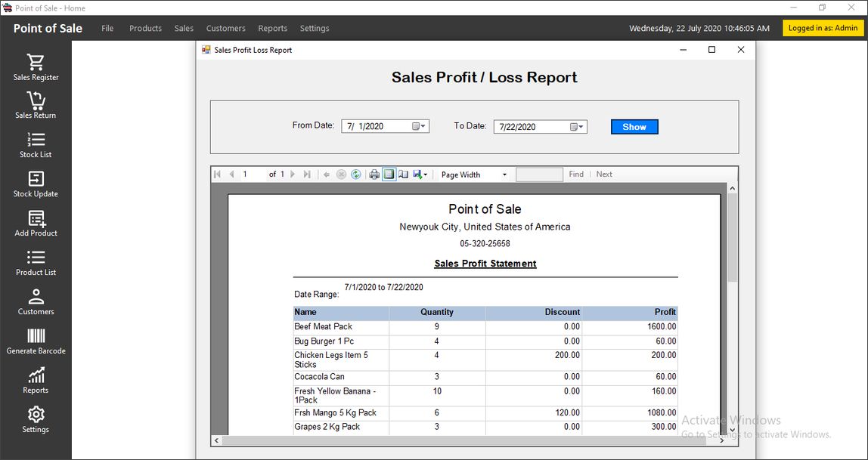Open Generate Barcode tool
Screen dimensions: 868x460
tap(36, 341)
